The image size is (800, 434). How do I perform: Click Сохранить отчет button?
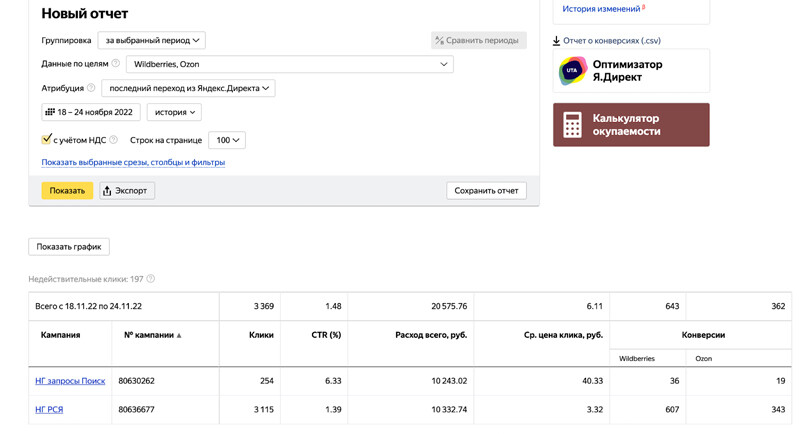(x=486, y=191)
